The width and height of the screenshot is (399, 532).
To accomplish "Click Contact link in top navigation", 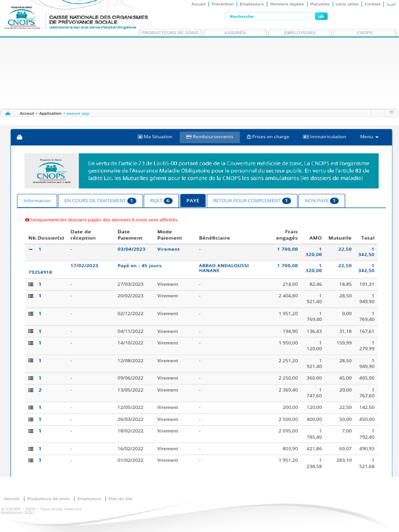I will (372, 4).
